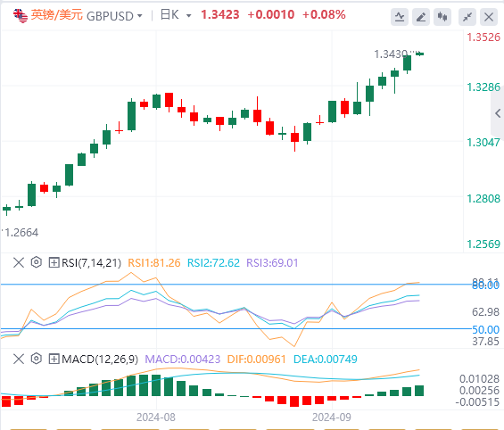This screenshot has height=430, width=504.
Task: Remove the RSI indicator panel
Action: click(x=19, y=262)
